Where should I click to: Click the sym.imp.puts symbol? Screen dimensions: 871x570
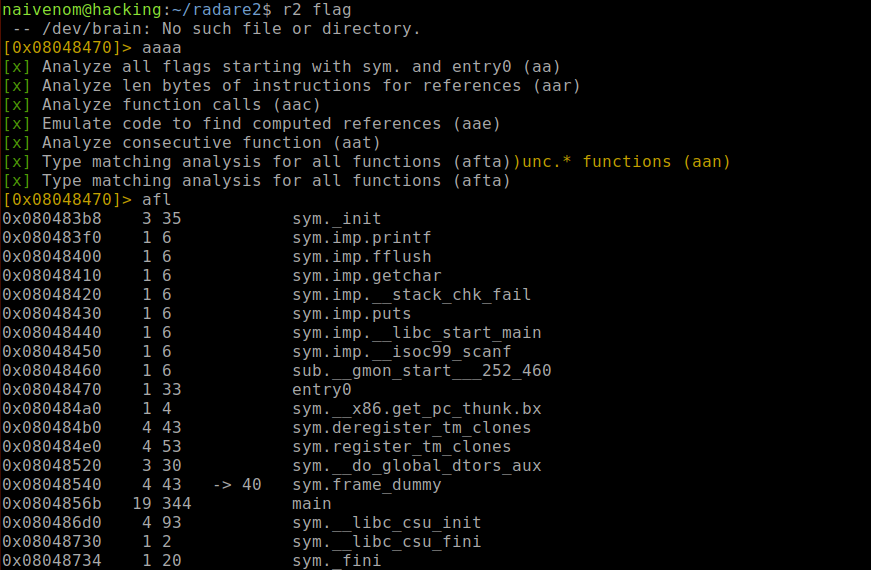351,314
